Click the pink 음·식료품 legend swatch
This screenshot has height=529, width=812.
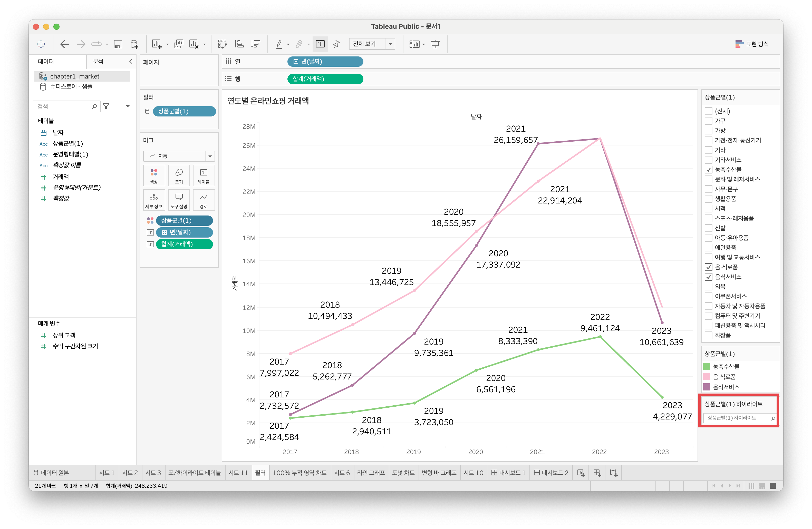[x=707, y=377]
